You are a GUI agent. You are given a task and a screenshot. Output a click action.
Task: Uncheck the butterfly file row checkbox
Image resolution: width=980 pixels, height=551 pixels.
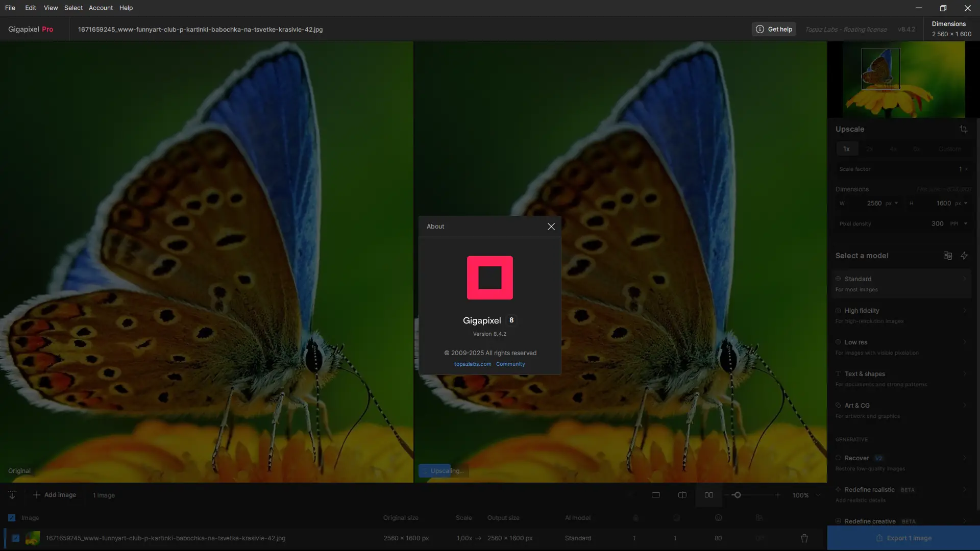click(x=16, y=538)
